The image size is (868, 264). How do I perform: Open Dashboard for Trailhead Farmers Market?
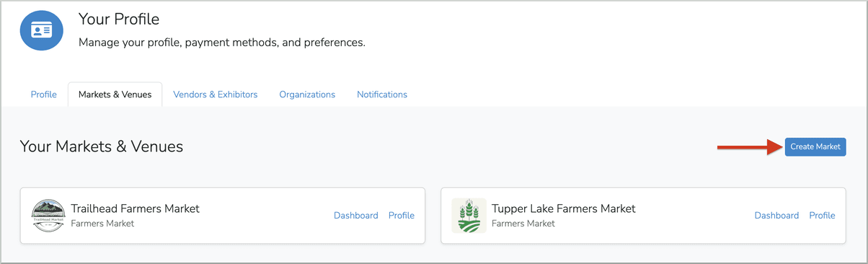[x=355, y=216]
